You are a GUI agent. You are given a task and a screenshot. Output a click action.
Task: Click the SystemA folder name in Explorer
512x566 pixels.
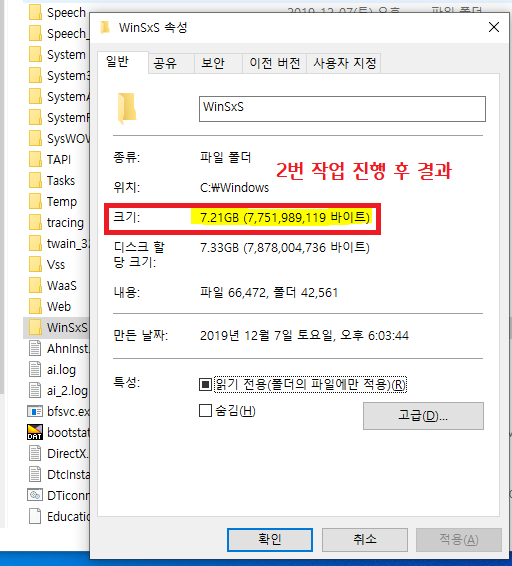(x=68, y=97)
